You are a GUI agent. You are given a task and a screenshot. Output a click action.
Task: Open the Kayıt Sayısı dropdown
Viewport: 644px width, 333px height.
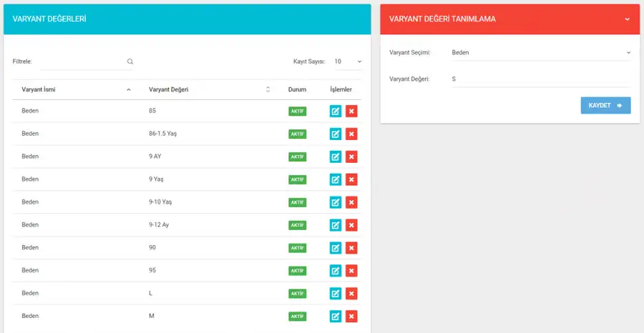pos(348,61)
